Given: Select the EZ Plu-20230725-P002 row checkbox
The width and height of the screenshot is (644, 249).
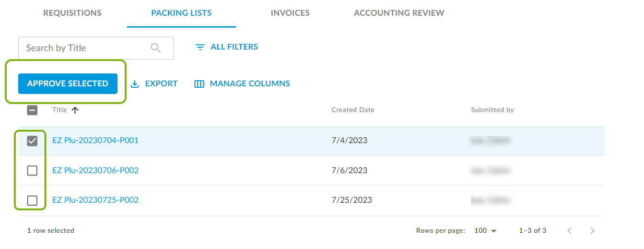Looking at the screenshot, I should click(x=32, y=200).
